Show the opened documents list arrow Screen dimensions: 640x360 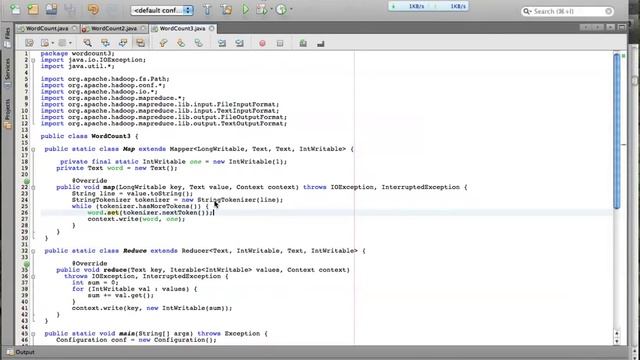pyautogui.click(x=610, y=27)
